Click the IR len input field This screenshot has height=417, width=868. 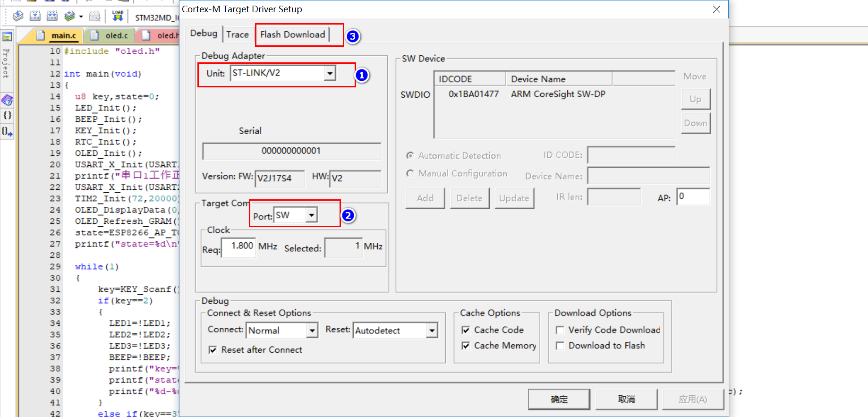tap(614, 196)
